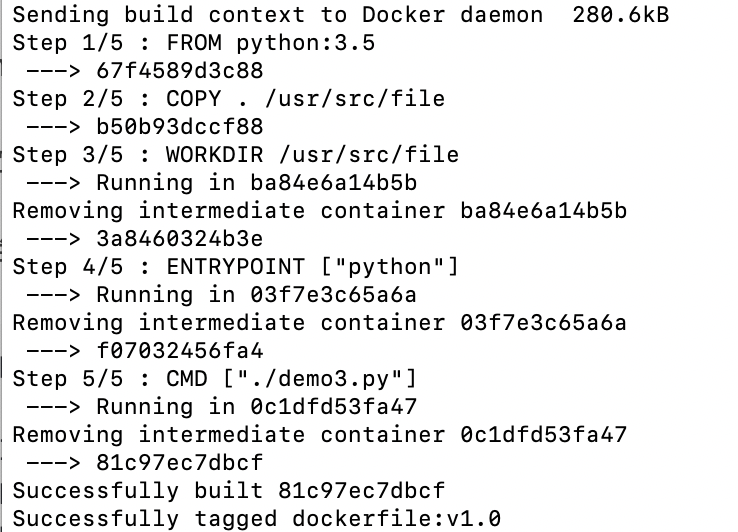Click arrow line hash 81c97ec7dbcf
738x532 pixels.
[180, 463]
